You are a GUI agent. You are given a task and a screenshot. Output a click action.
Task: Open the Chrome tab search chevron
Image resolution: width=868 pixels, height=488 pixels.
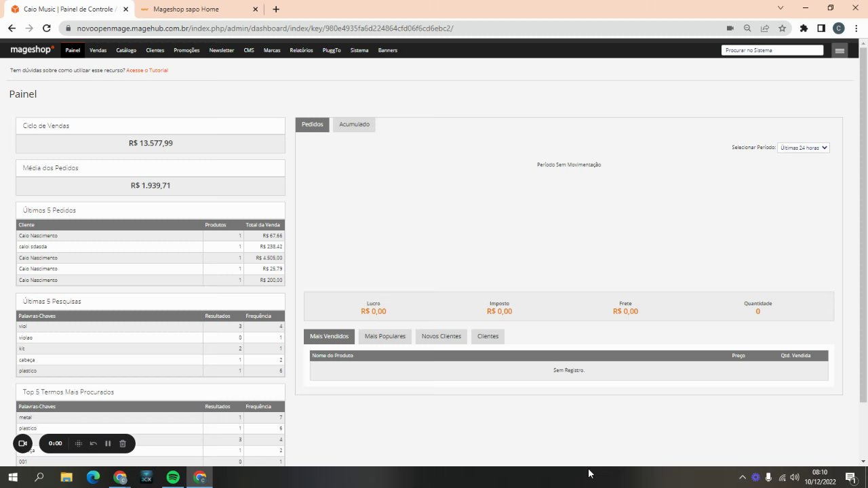pos(781,8)
